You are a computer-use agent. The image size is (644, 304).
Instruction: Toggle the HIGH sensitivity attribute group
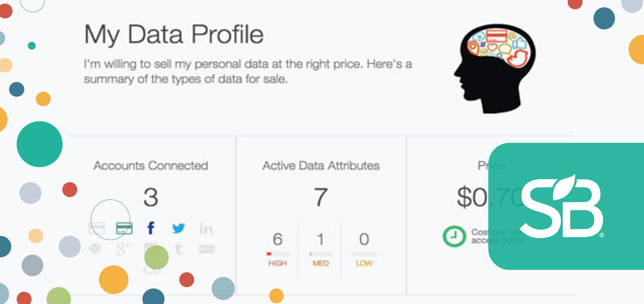[x=277, y=249]
